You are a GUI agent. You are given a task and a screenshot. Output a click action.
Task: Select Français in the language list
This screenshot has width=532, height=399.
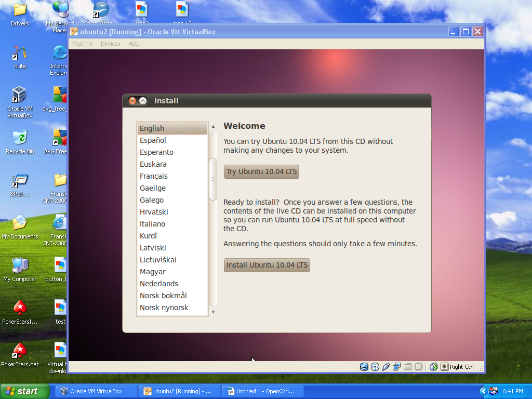tap(172, 176)
